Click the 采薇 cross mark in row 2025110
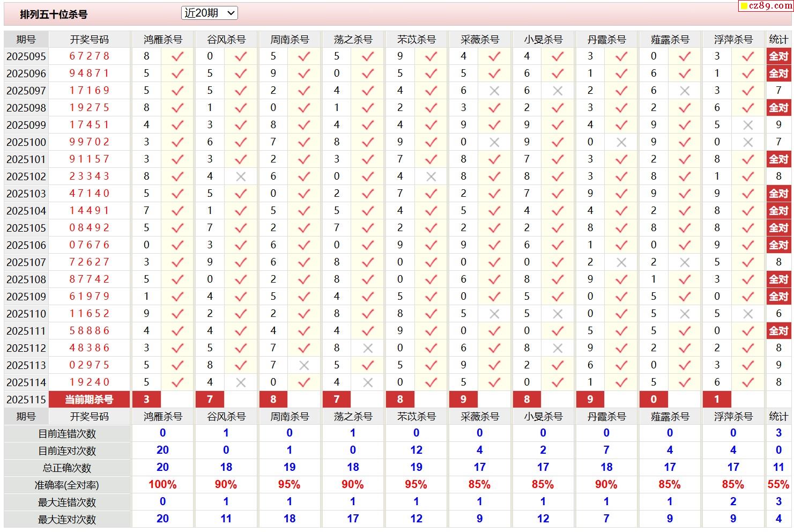The image size is (794, 532). (x=494, y=314)
